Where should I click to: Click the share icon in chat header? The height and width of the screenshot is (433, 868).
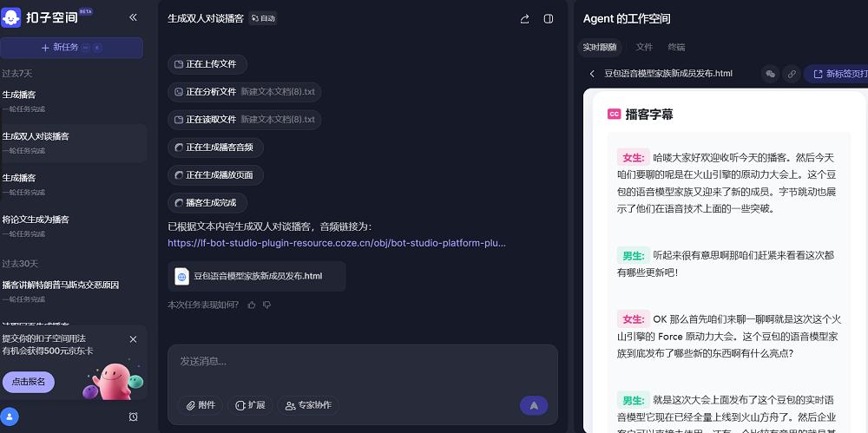point(524,18)
